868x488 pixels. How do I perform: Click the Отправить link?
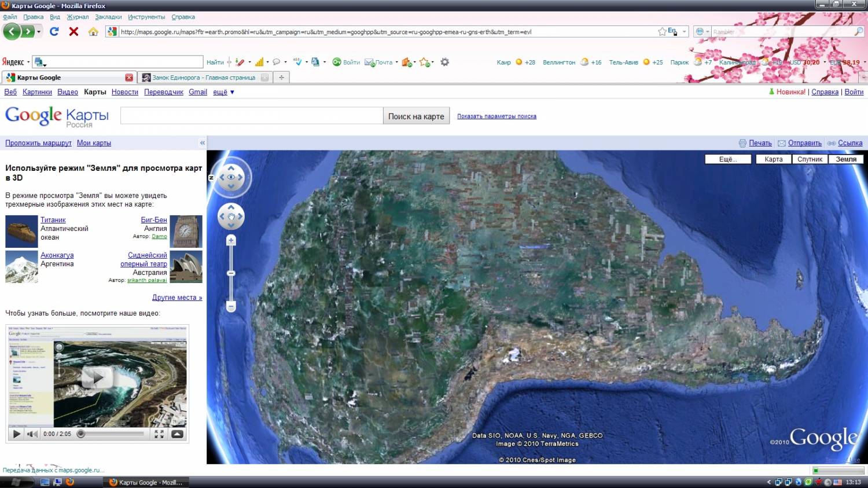(x=804, y=143)
